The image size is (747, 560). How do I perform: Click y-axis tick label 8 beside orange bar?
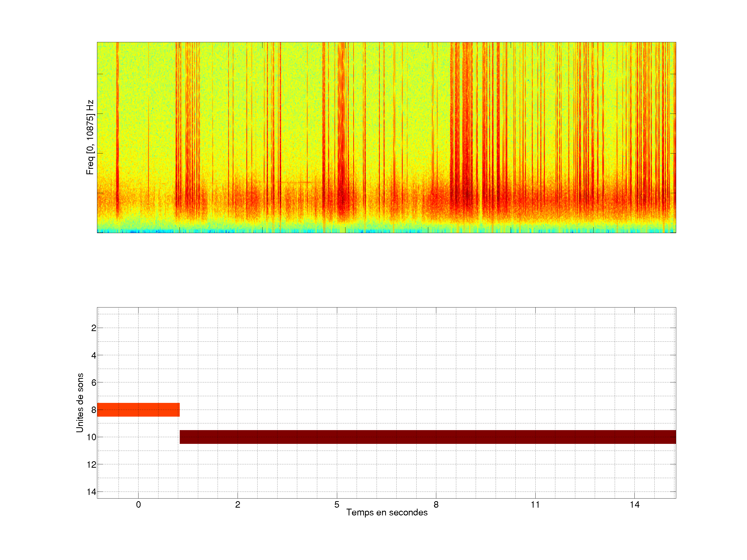point(94,410)
